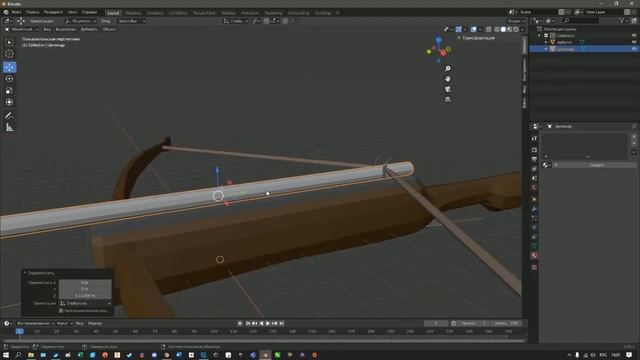The height and width of the screenshot is (360, 640).
Task: Open the Texture properties tab icon
Action: tap(534, 267)
